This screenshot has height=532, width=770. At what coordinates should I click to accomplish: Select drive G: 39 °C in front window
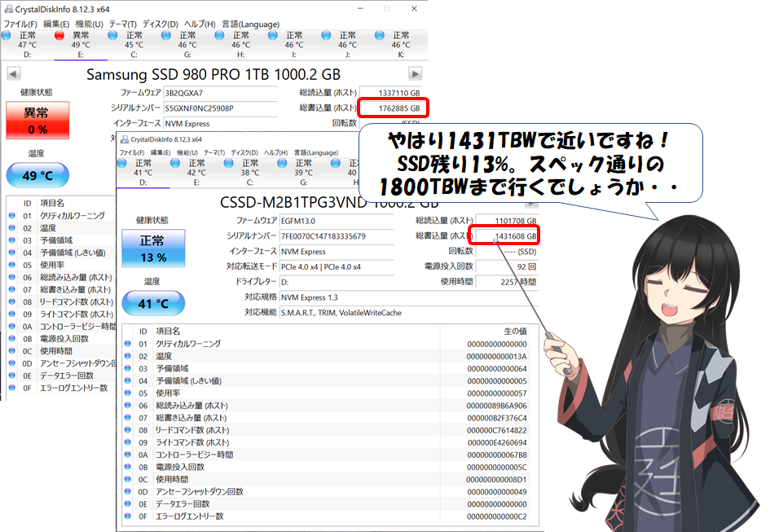pyautogui.click(x=303, y=173)
